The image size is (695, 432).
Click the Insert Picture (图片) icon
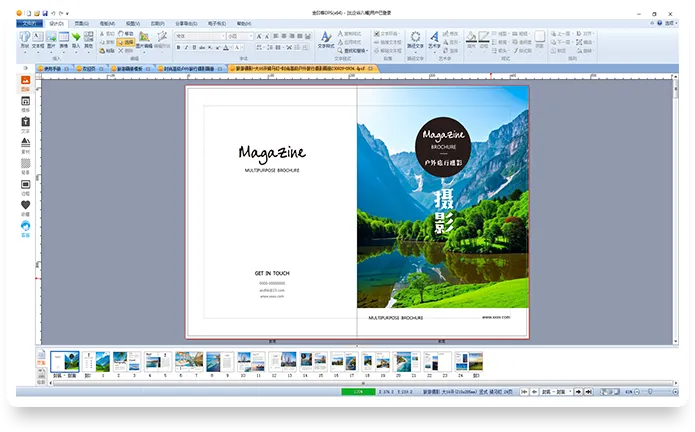click(x=50, y=40)
